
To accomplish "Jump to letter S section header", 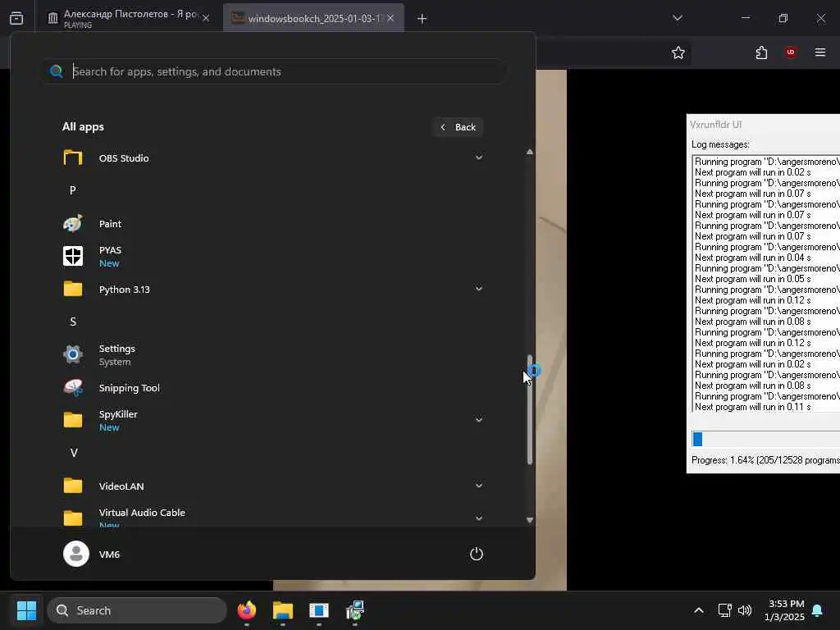I will [x=73, y=322].
